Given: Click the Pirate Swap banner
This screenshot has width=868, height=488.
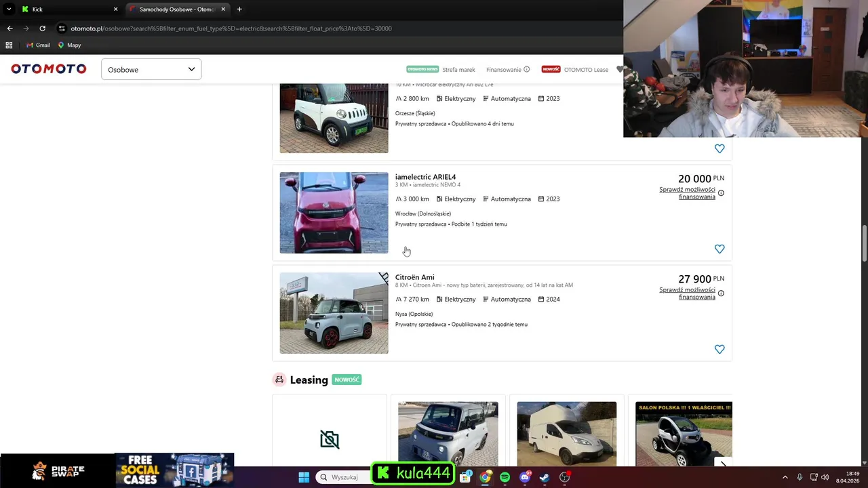Looking at the screenshot, I should coord(58,470).
